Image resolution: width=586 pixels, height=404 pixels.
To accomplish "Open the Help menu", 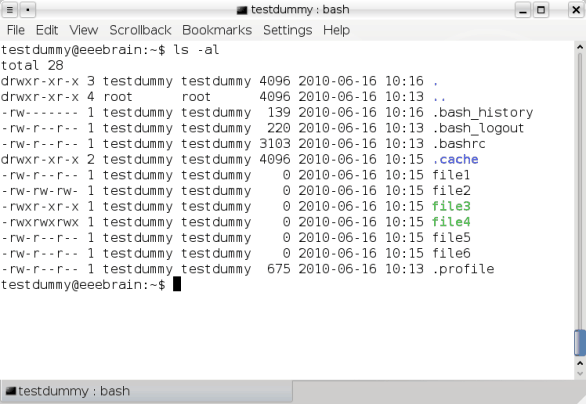I will click(x=336, y=30).
